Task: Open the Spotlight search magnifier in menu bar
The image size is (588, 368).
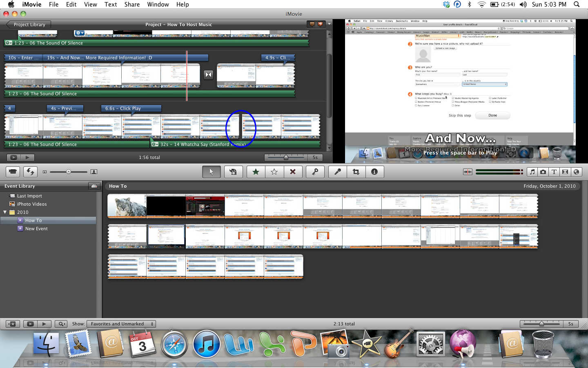Action: click(x=577, y=4)
